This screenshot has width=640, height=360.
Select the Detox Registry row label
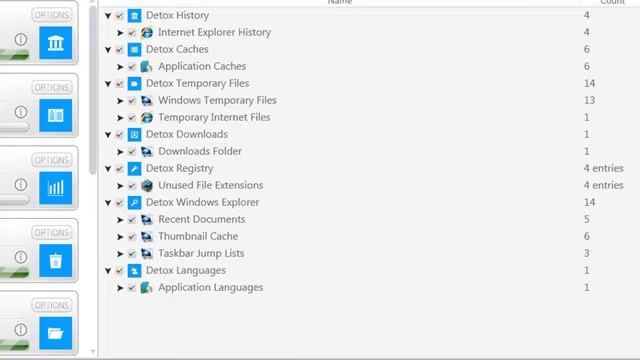point(180,168)
